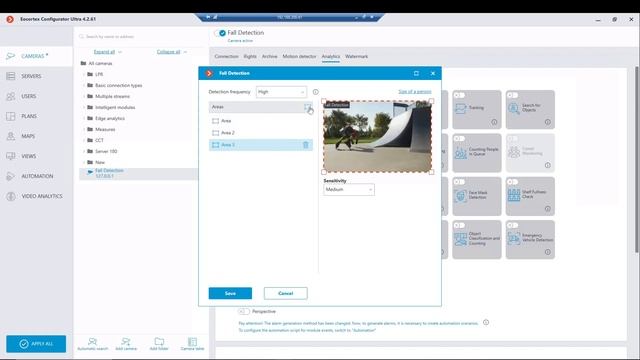This screenshot has width=640, height=360.
Task: Click the camera search input field
Action: 141,37
